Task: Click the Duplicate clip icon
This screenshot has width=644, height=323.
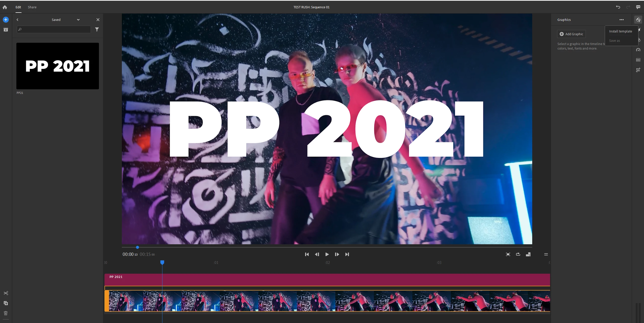Action: point(6,303)
